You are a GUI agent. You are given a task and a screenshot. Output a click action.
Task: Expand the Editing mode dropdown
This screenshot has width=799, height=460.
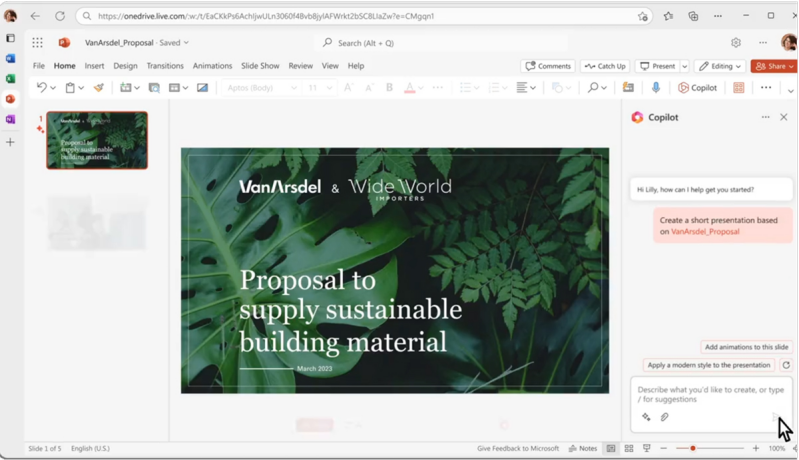(720, 66)
